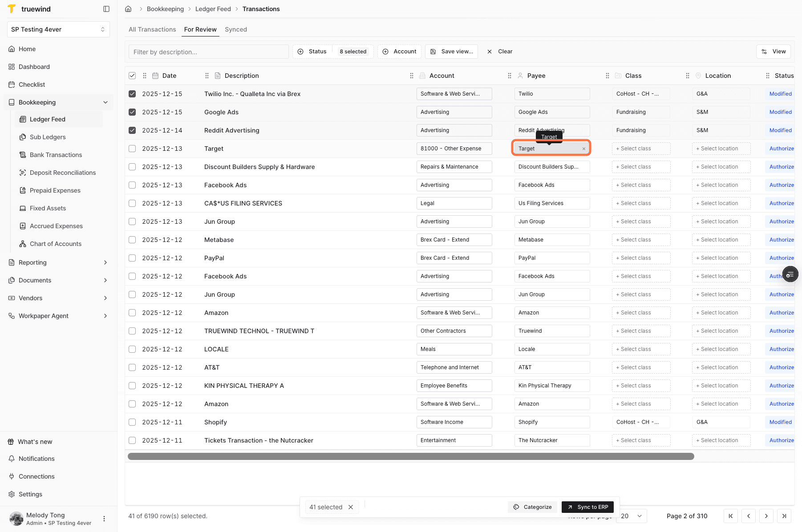Image resolution: width=802 pixels, height=532 pixels.
Task: Open Notifications from the sidebar
Action: (36, 459)
